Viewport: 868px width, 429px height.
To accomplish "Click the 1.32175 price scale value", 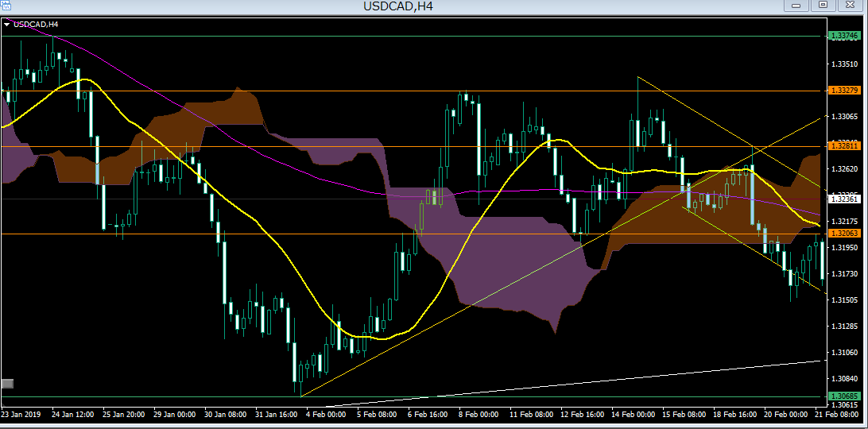I will coord(845,222).
